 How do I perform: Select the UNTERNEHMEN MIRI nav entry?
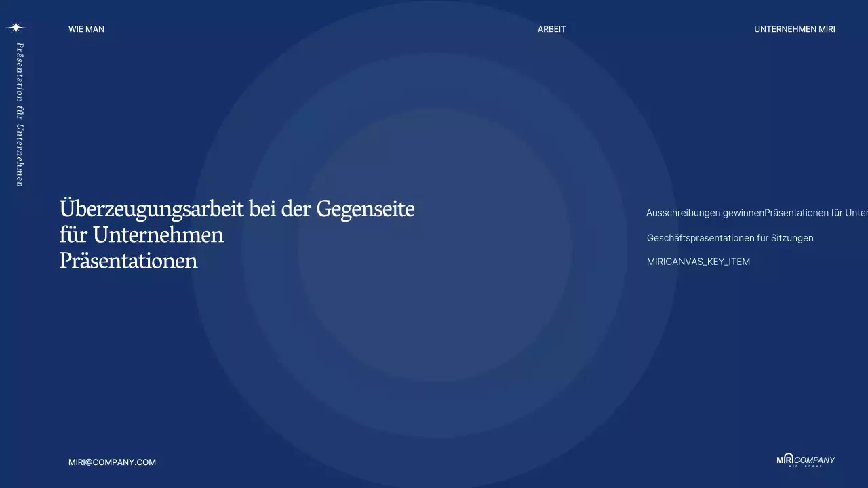794,29
